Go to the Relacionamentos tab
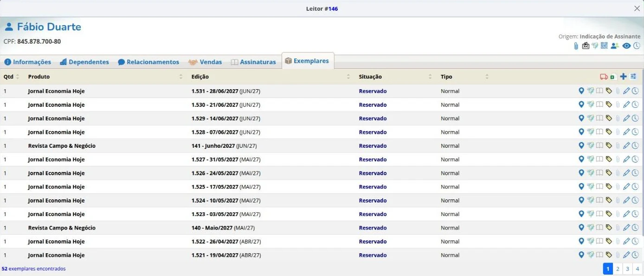The width and height of the screenshot is (644, 276). point(148,62)
